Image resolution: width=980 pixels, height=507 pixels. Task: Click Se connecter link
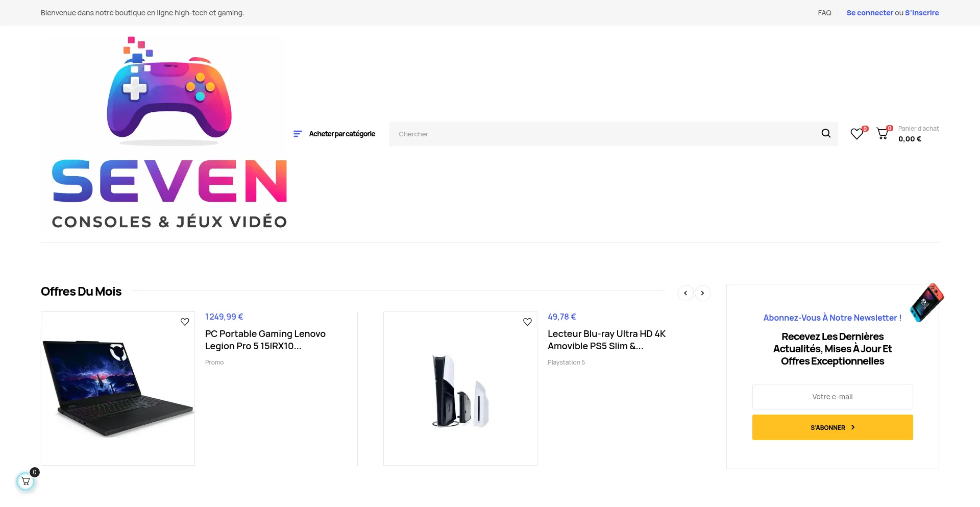click(x=870, y=13)
